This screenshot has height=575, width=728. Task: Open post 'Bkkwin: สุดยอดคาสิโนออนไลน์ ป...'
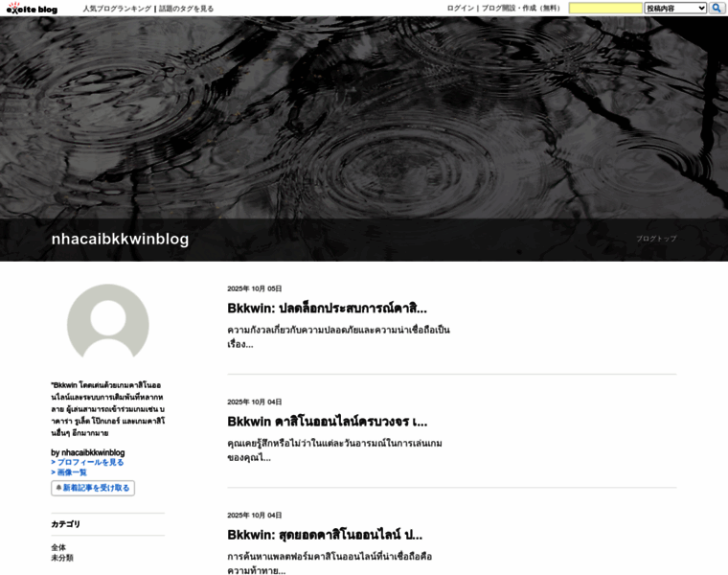coord(325,535)
